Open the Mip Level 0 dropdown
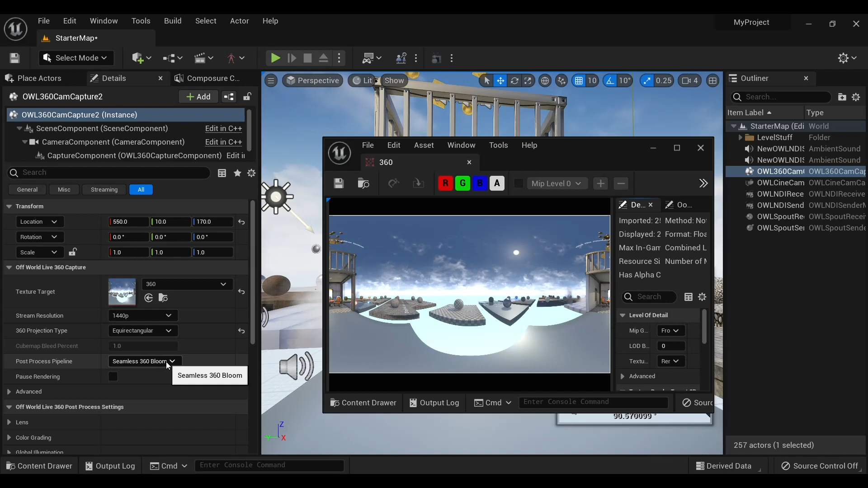 point(556,183)
